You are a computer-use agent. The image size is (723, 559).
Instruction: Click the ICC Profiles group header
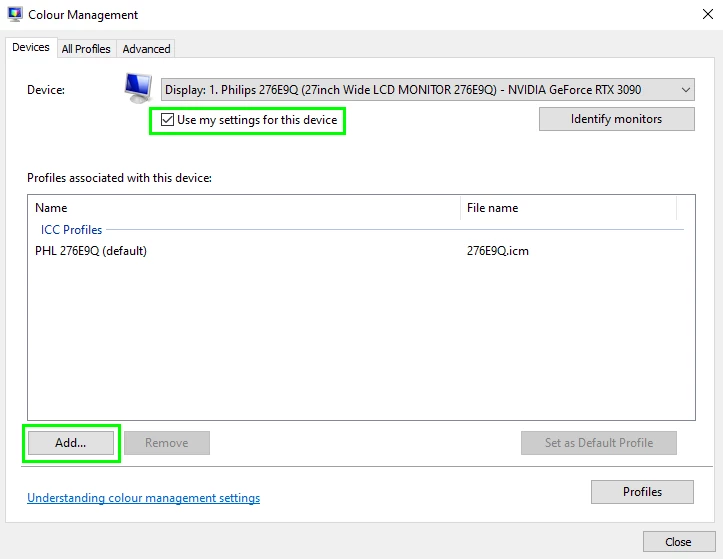pos(71,230)
